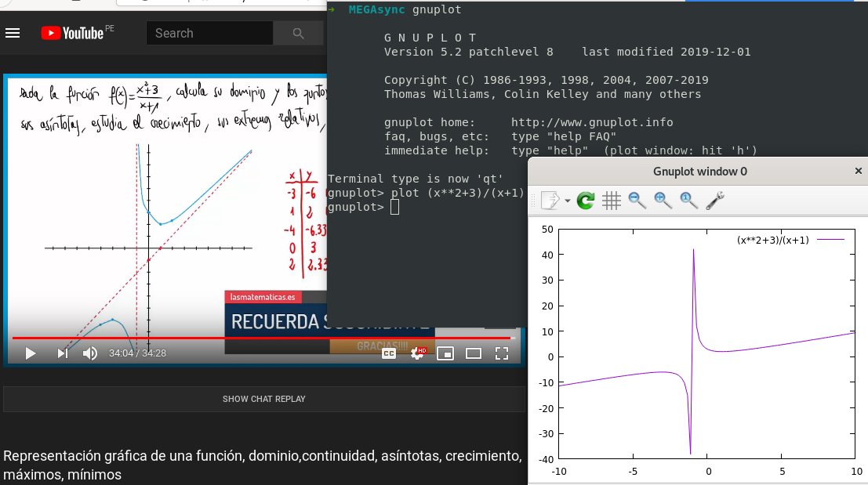Screen dimensions: 868x485
Task: Open Gnuplot settings wrench icon
Action: click(714, 201)
